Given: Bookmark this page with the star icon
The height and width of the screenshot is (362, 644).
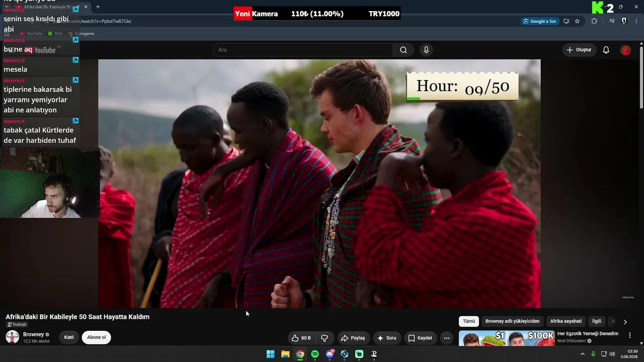Looking at the screenshot, I should click(x=577, y=21).
